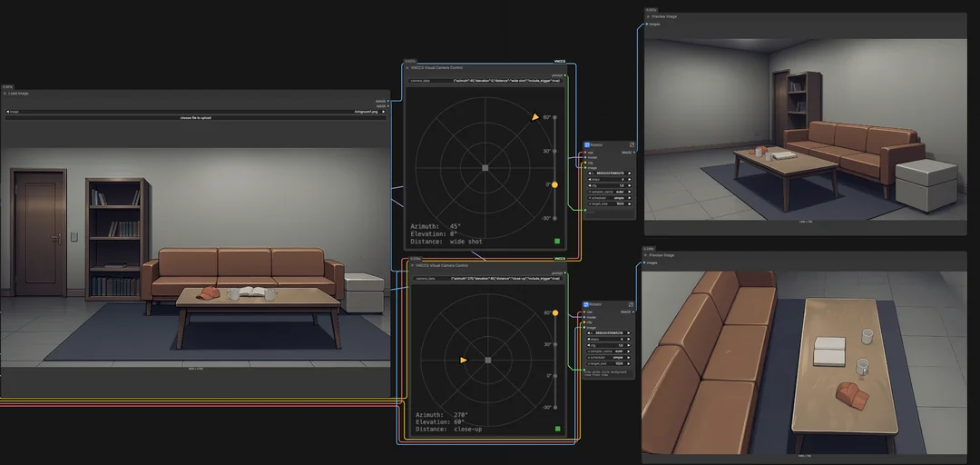
Task: Open sampler_name dropdown in lower Rotator node
Action: pyautogui.click(x=609, y=351)
